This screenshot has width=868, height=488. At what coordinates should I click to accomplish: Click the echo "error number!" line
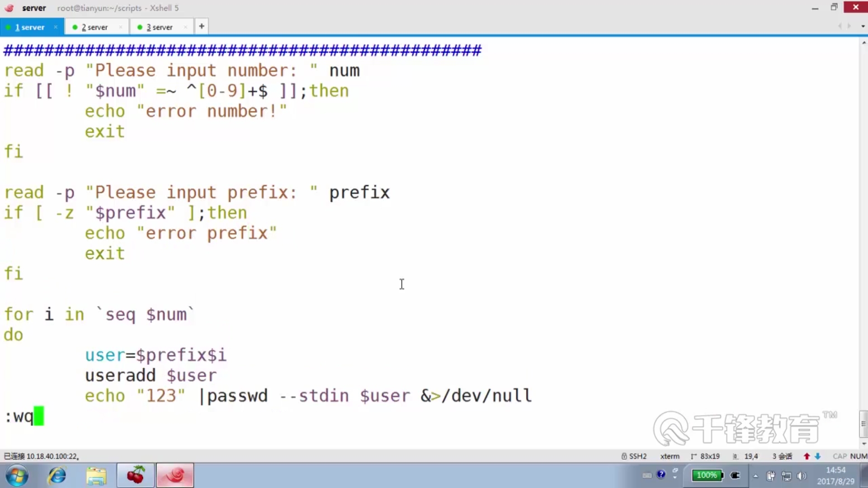186,111
